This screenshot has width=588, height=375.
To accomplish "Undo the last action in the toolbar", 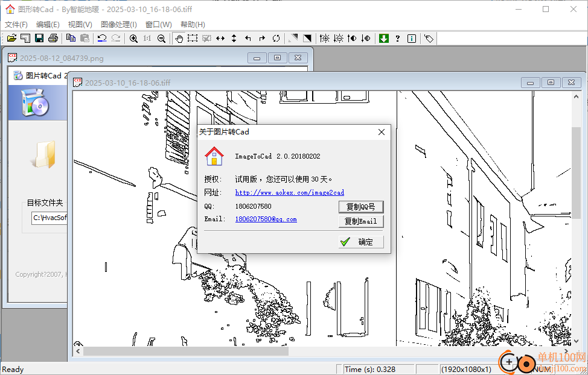I will click(x=102, y=38).
